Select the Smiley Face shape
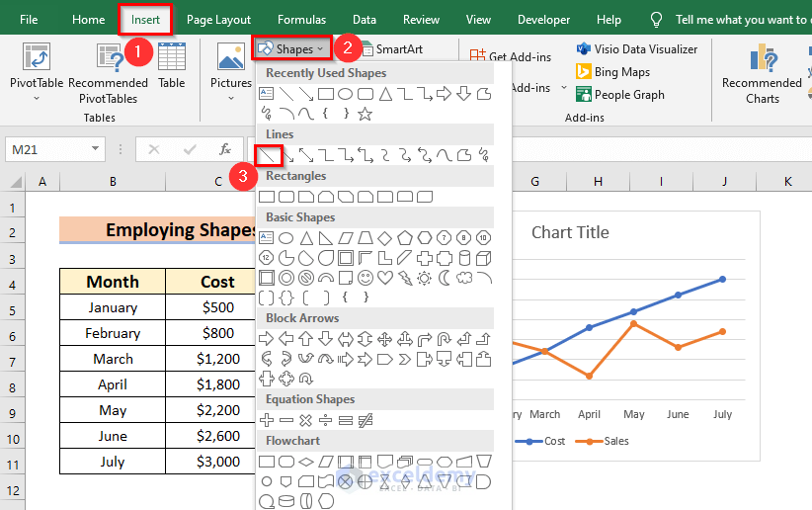The height and width of the screenshot is (510, 812). pos(365,278)
